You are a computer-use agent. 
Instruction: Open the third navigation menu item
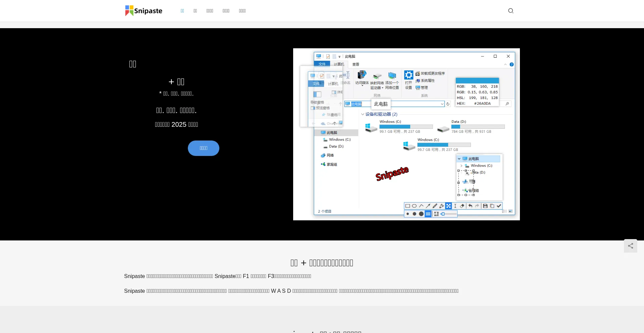pos(210,11)
